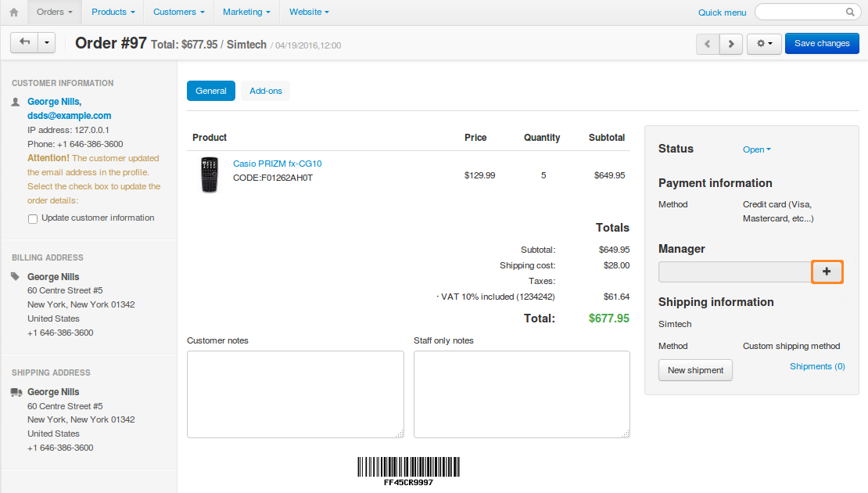Open the Website menu
The image size is (868, 493).
tap(309, 13)
